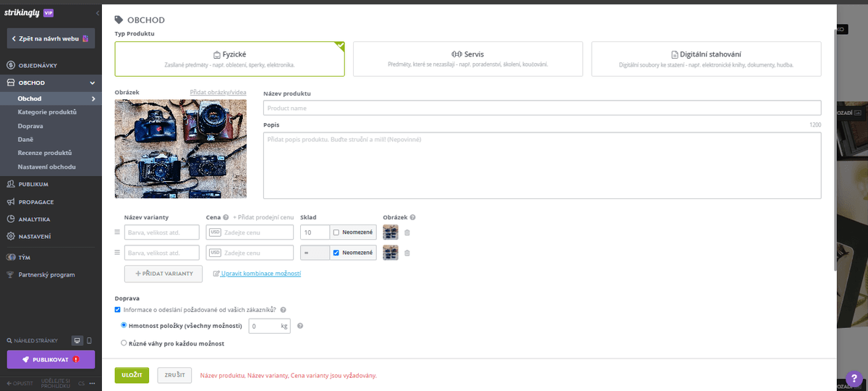
Task: Toggle Neomezené checkbox in the first variant row
Action: [x=336, y=232]
